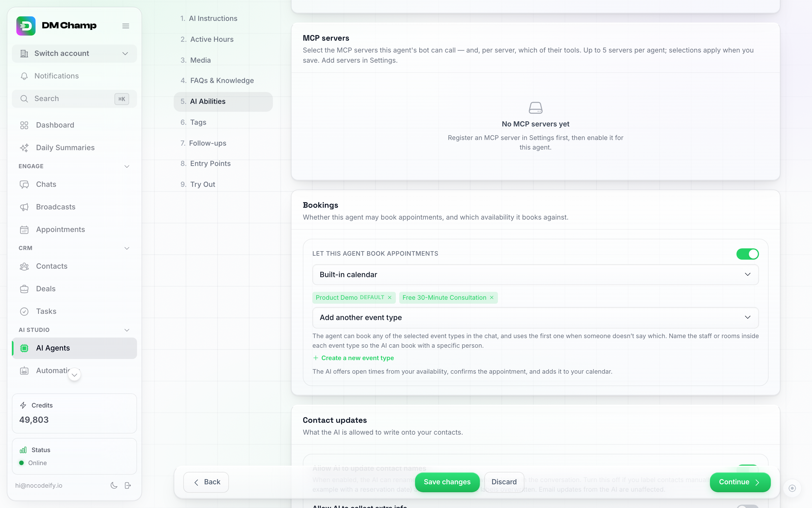Click the Appointments calendar icon
Screen dimensions: 812x508
[x=24, y=230]
